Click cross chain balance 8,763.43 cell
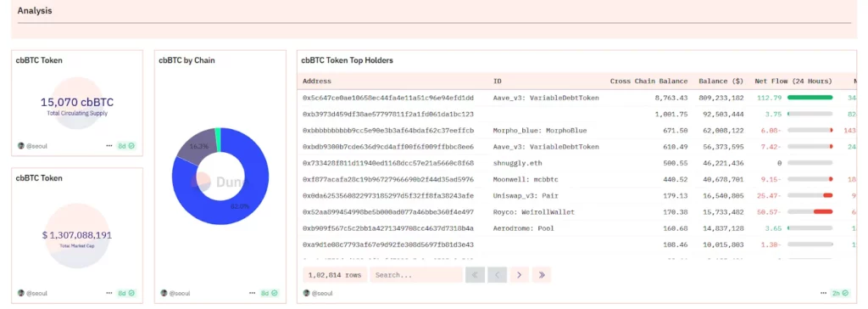The height and width of the screenshot is (309, 868). pos(671,98)
